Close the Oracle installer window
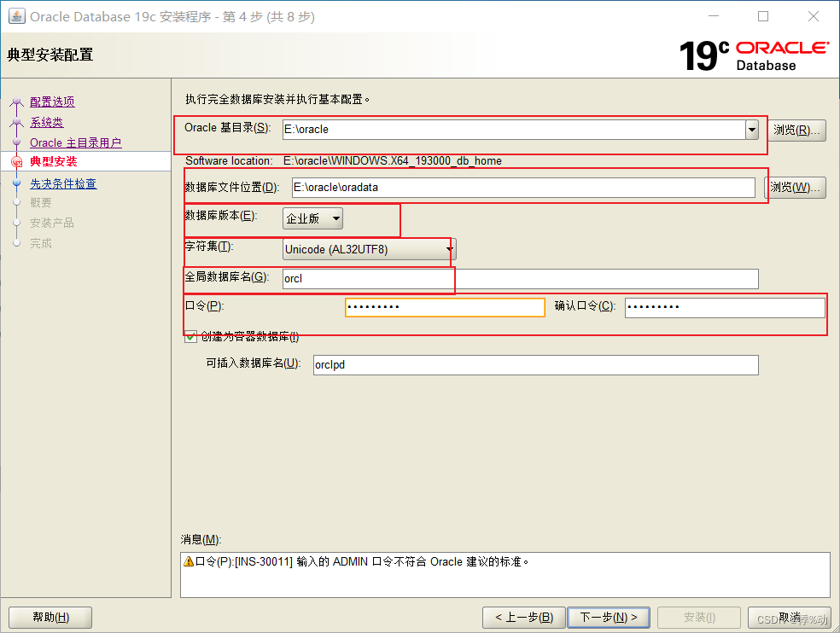Viewport: 840px width, 633px height. [814, 16]
